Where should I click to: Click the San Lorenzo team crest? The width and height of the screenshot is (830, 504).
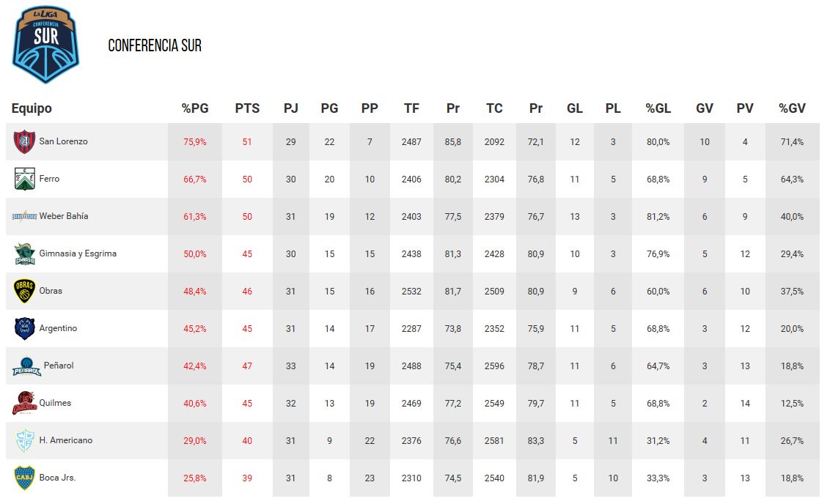click(24, 141)
